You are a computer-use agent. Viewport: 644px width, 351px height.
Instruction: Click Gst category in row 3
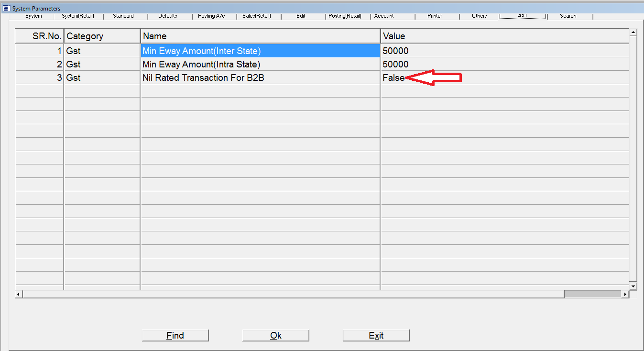coord(102,77)
